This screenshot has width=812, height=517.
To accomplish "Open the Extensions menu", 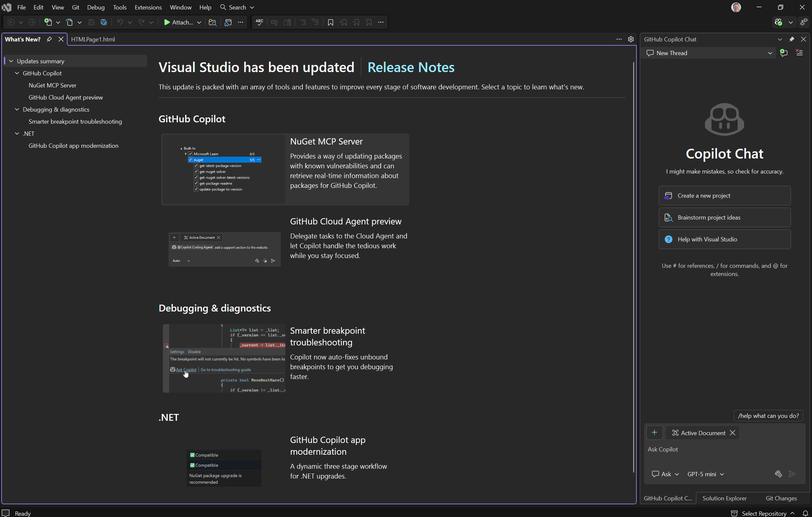I will click(148, 7).
